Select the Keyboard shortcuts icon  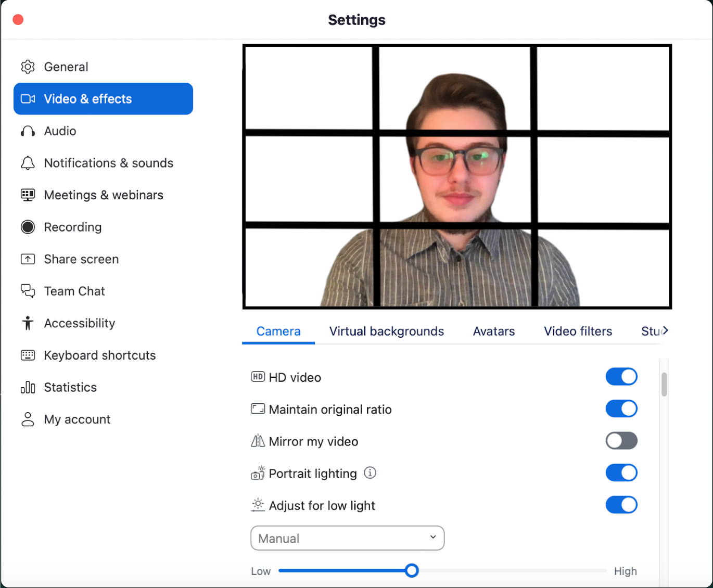click(x=28, y=355)
